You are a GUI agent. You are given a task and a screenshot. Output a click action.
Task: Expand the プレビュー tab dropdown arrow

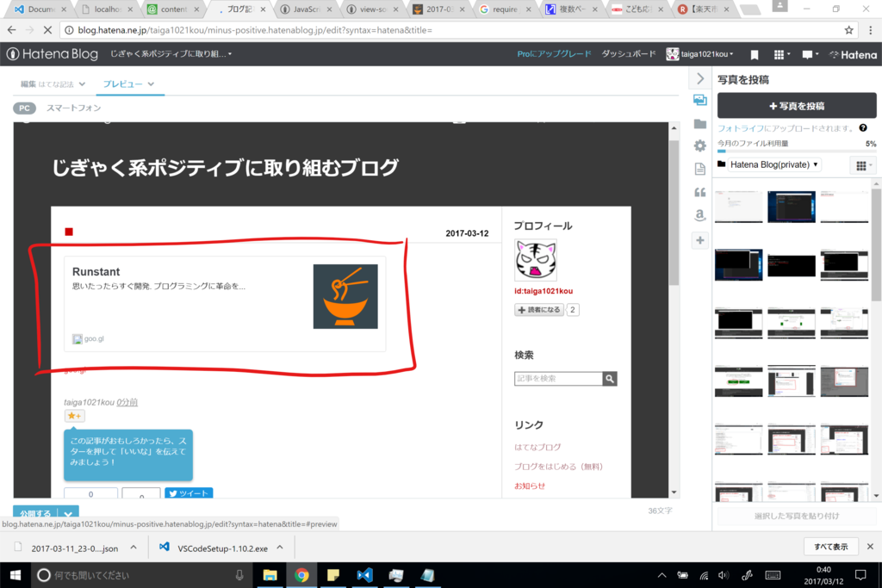click(151, 84)
